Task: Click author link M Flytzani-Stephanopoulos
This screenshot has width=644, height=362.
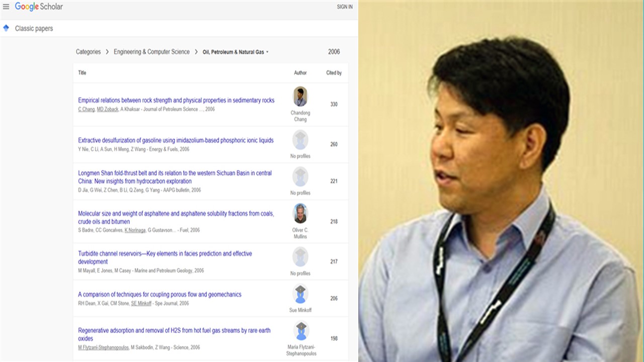Action: [x=103, y=347]
